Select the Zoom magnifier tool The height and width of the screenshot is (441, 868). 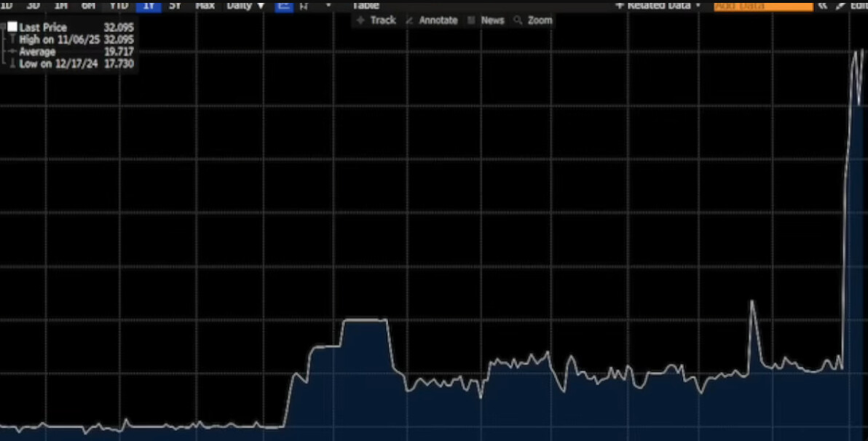[x=533, y=20]
